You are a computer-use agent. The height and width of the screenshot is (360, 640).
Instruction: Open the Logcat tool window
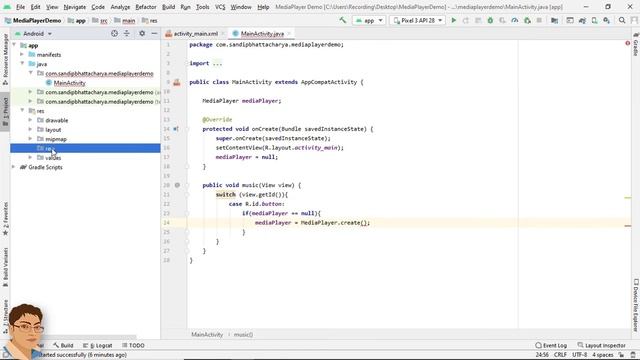pos(98,345)
